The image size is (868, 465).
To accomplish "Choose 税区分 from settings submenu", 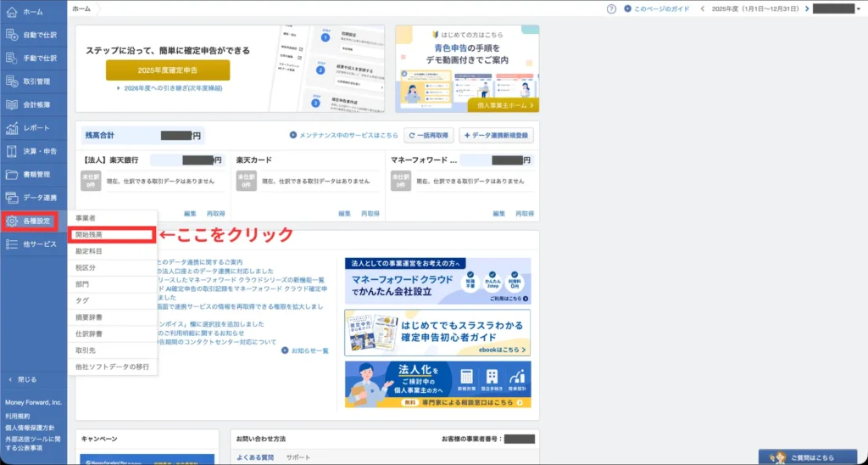I will point(113,267).
